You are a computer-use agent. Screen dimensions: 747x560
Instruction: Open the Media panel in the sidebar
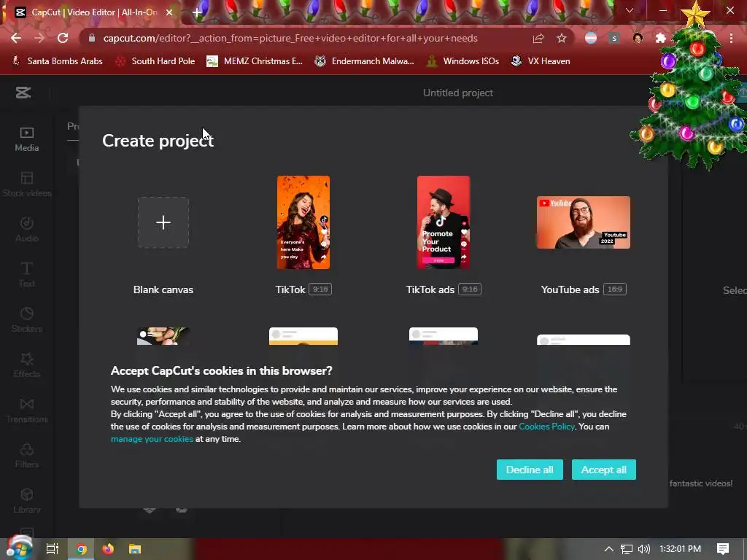[27, 139]
